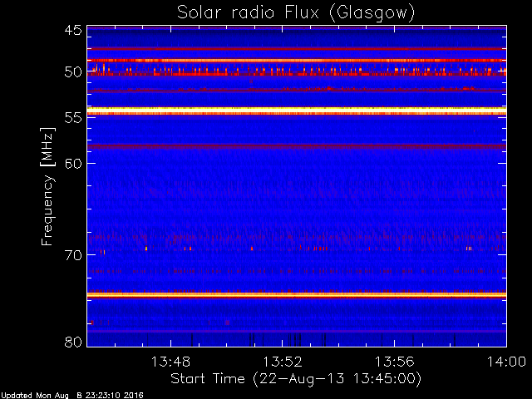The image size is (532, 399).
Task: Click the 13:48 time tick label
Action: [170, 362]
